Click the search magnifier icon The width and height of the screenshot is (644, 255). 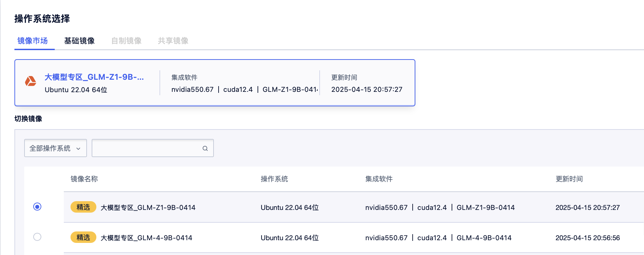205,148
